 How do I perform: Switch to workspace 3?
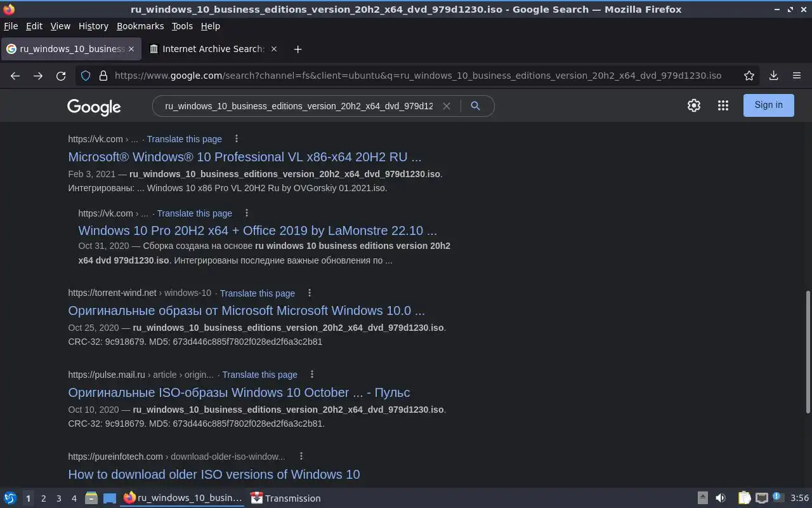point(58,498)
